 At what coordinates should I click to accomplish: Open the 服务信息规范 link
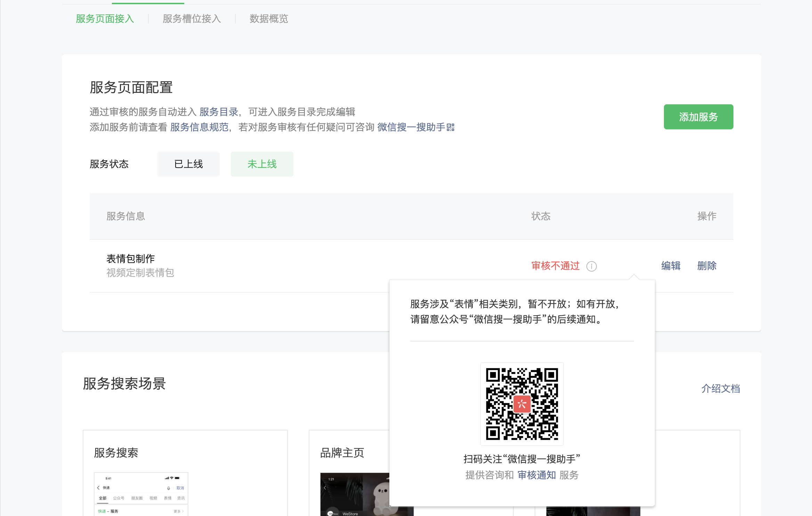click(199, 127)
